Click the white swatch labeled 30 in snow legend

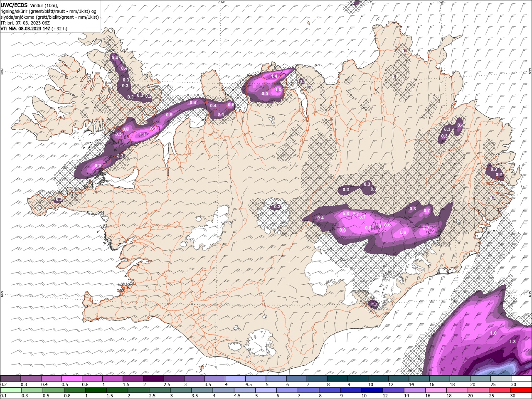click(522, 379)
